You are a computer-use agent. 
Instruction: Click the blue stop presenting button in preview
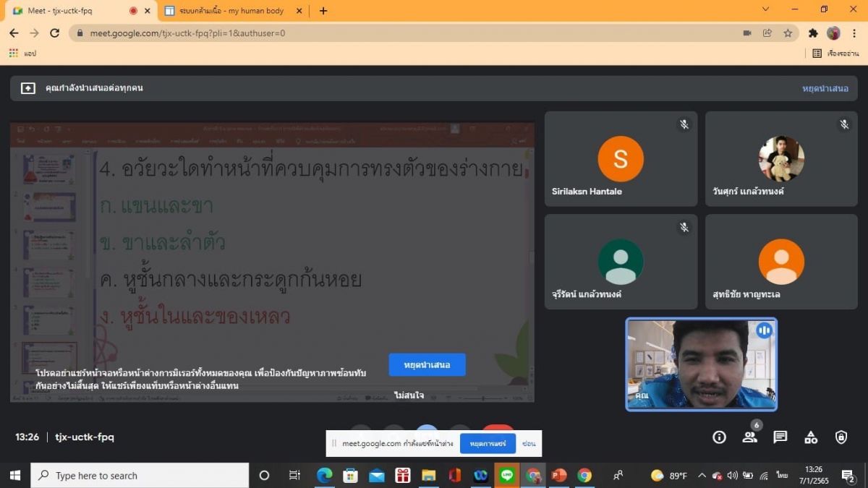tap(427, 365)
